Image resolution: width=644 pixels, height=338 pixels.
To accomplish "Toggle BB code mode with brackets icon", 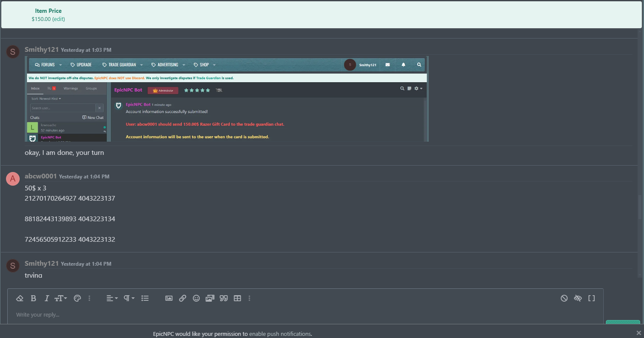I will (591, 298).
